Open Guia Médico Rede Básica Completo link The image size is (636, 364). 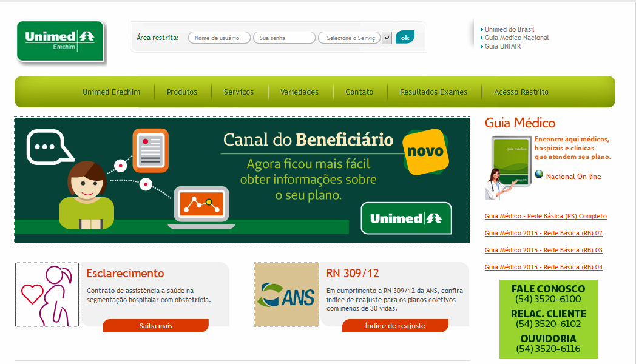point(546,217)
